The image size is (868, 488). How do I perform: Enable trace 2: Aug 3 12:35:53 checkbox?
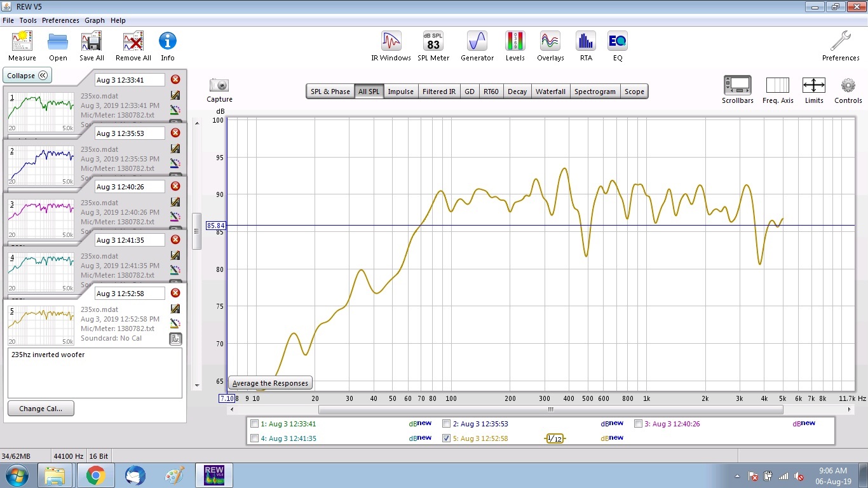(447, 424)
